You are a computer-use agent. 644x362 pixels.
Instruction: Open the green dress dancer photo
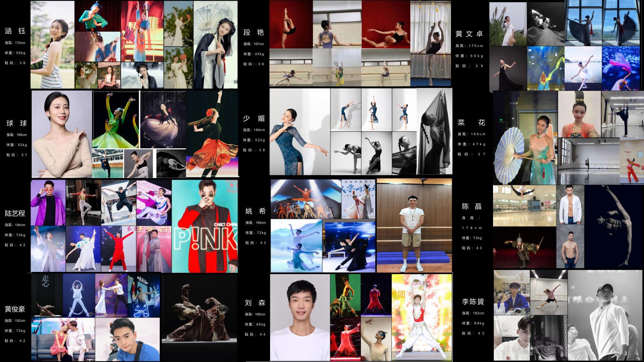pyautogui.click(x=116, y=120)
